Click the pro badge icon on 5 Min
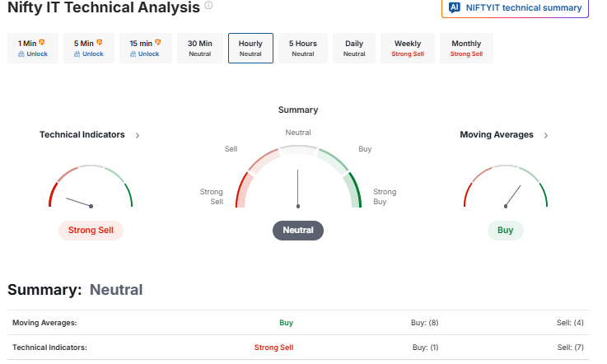 (100, 42)
